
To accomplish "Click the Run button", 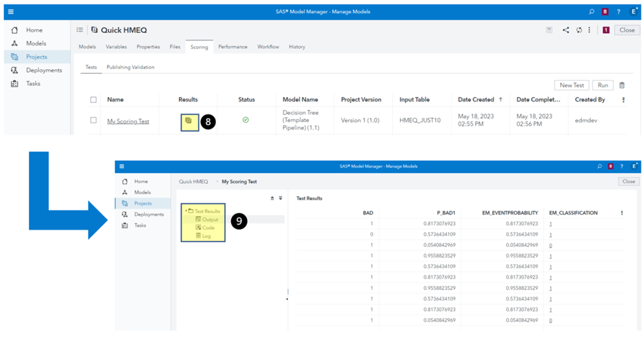I will [602, 85].
